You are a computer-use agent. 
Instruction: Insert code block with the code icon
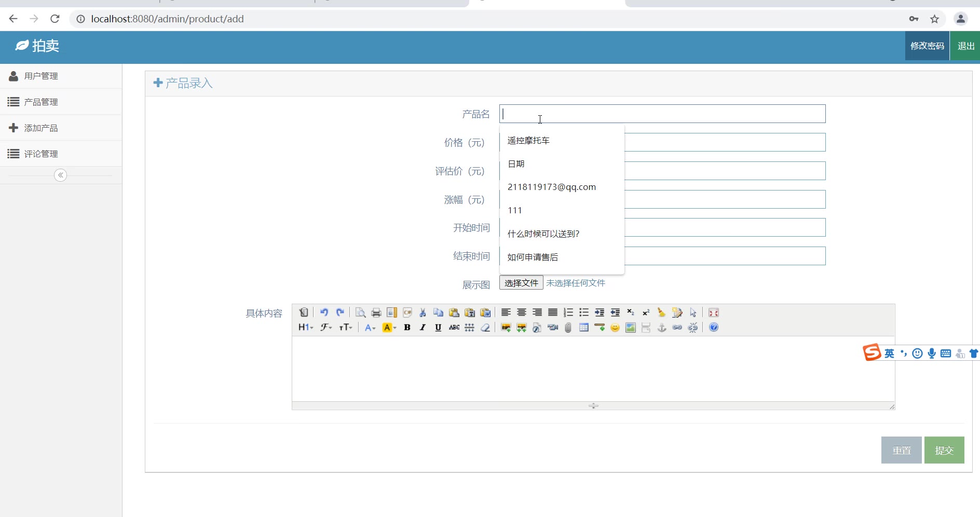tap(407, 312)
